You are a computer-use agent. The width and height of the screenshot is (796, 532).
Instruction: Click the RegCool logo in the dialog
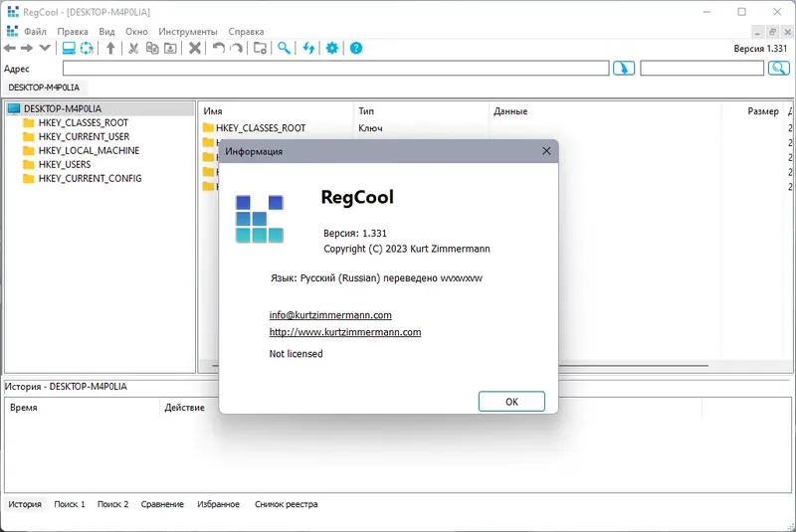(x=260, y=219)
